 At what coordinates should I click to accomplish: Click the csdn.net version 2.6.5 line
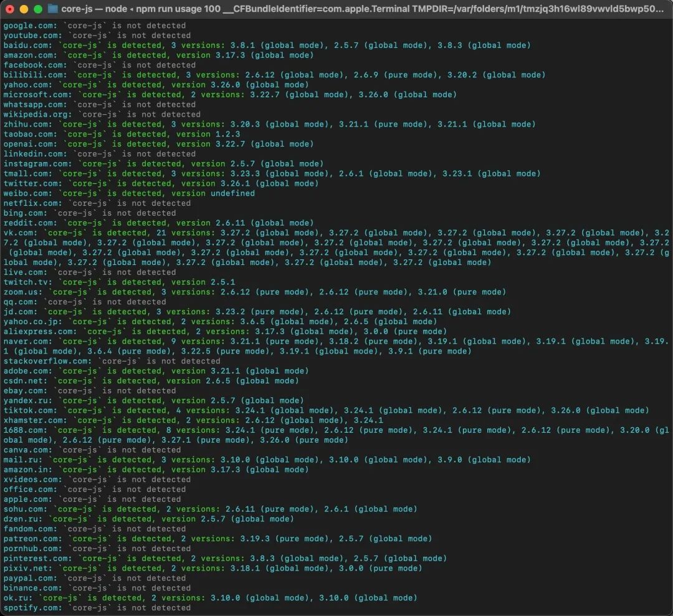pos(151,382)
